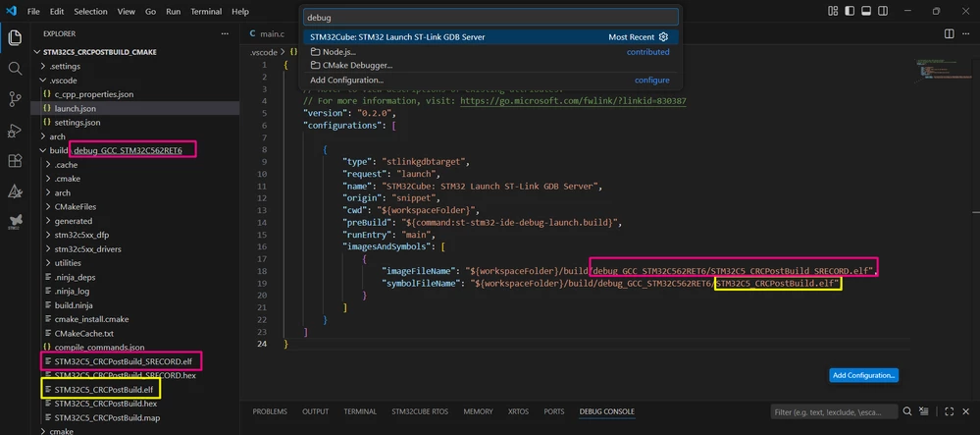Toggle the bottom panel layout icon

(866, 11)
